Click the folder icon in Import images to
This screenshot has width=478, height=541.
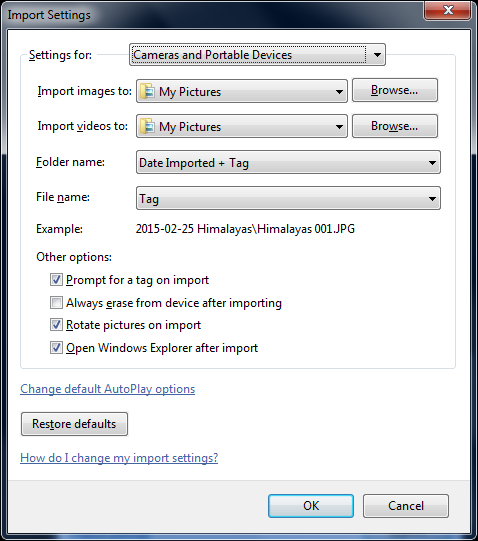(147, 91)
